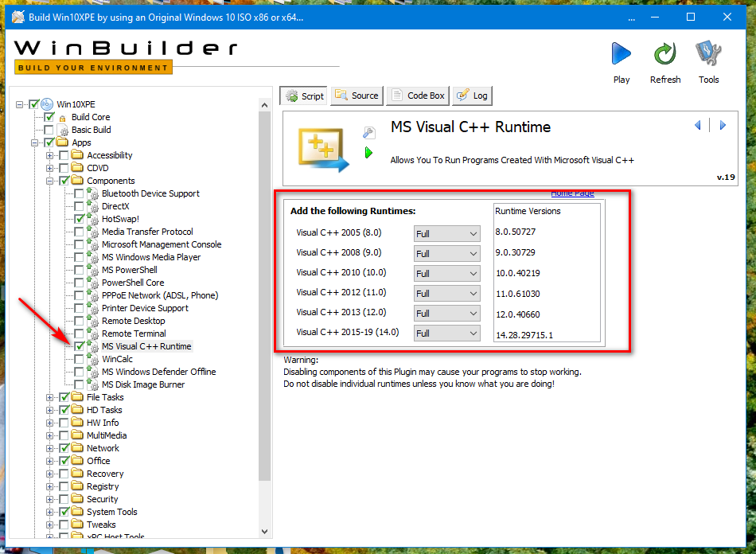Image resolution: width=756 pixels, height=554 pixels.
Task: Click the Accessibility folder icon
Action: [x=77, y=154]
